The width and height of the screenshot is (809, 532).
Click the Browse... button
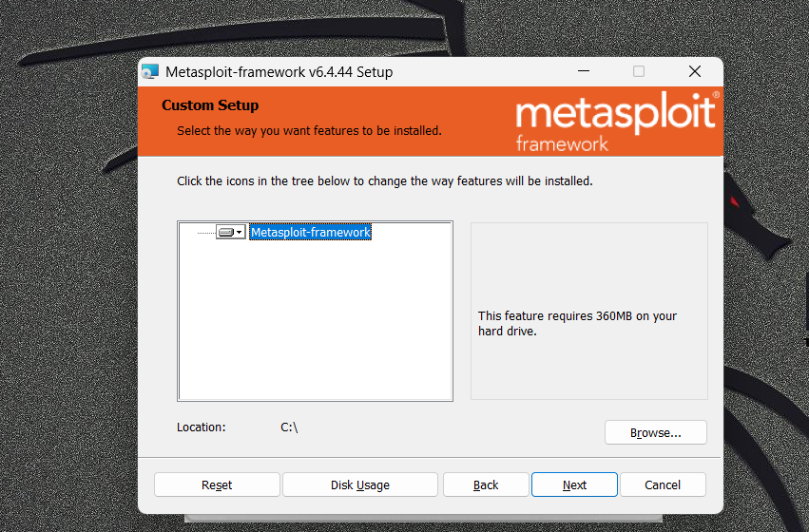coord(655,432)
